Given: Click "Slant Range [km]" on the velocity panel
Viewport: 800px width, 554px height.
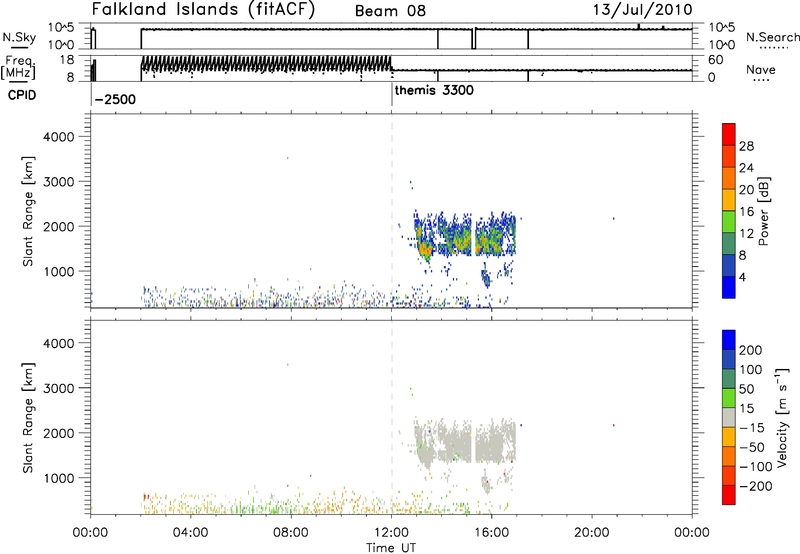Looking at the screenshot, I should [x=28, y=418].
